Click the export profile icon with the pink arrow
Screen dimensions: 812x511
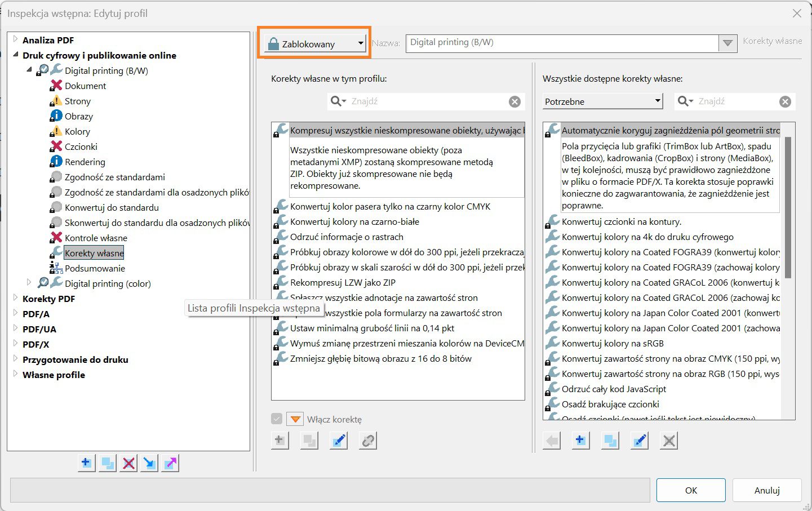pyautogui.click(x=170, y=463)
